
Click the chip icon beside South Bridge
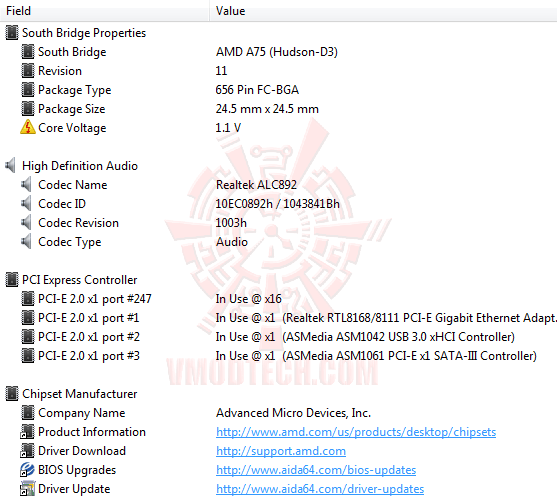click(x=28, y=52)
